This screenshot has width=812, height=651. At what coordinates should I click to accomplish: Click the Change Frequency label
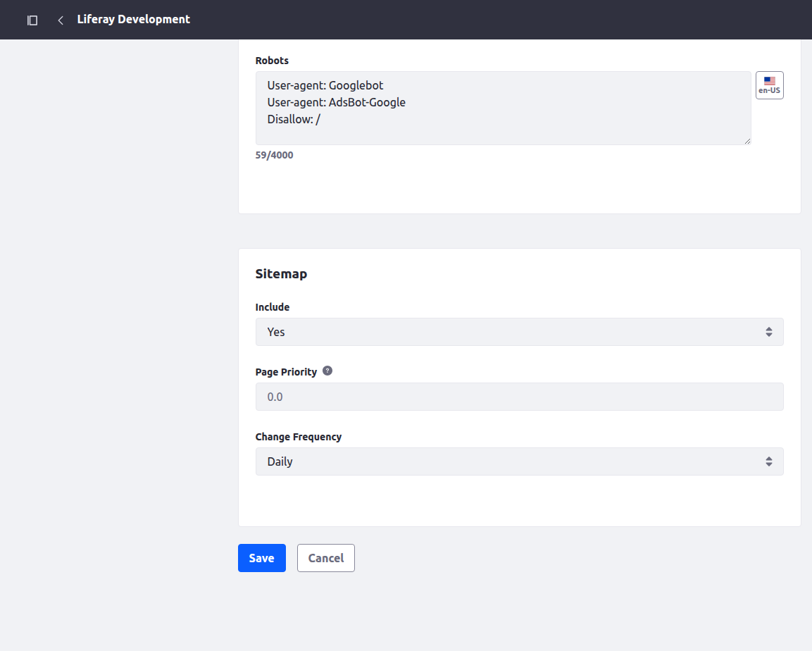299,437
